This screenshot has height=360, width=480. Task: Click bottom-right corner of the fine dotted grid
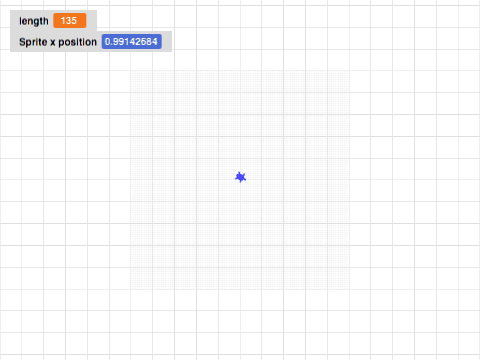[349, 289]
